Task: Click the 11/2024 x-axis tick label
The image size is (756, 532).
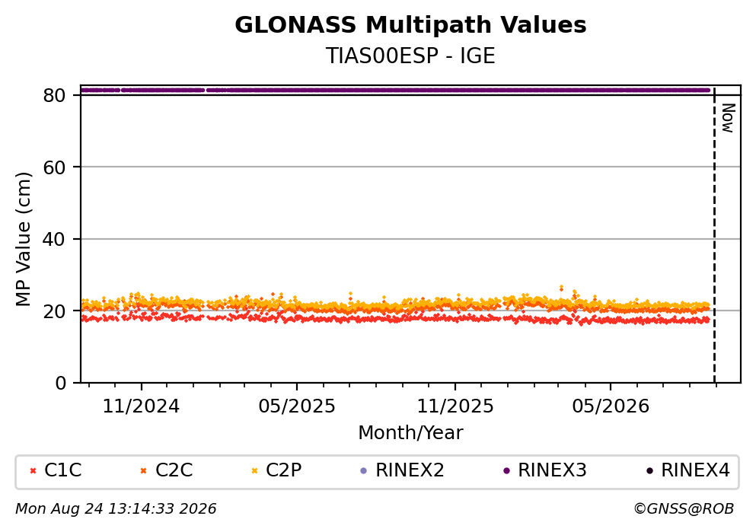Action: (x=141, y=406)
